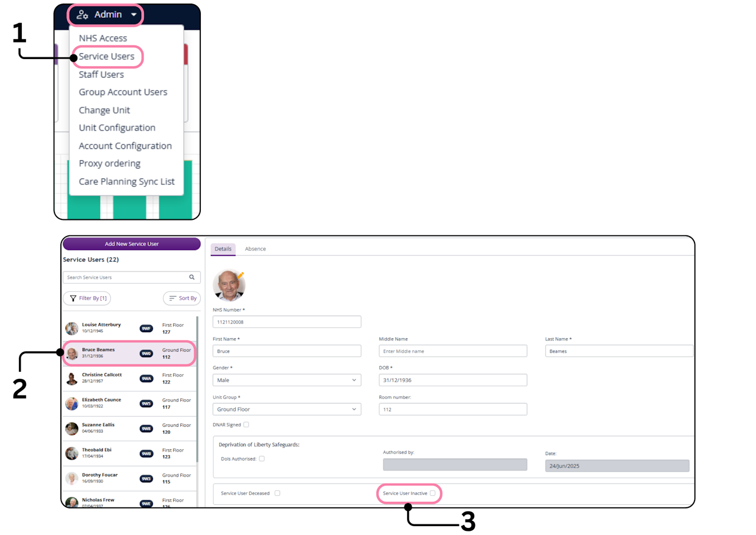Open the Unit Group dropdown
The image size is (756, 535).
(x=287, y=409)
